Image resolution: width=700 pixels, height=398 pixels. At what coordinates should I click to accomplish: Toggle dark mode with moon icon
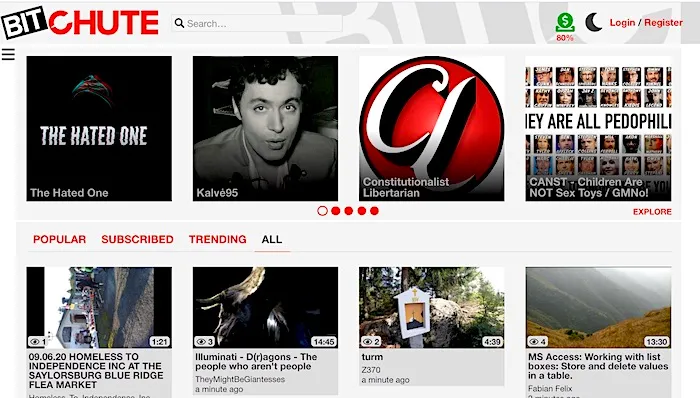point(593,22)
